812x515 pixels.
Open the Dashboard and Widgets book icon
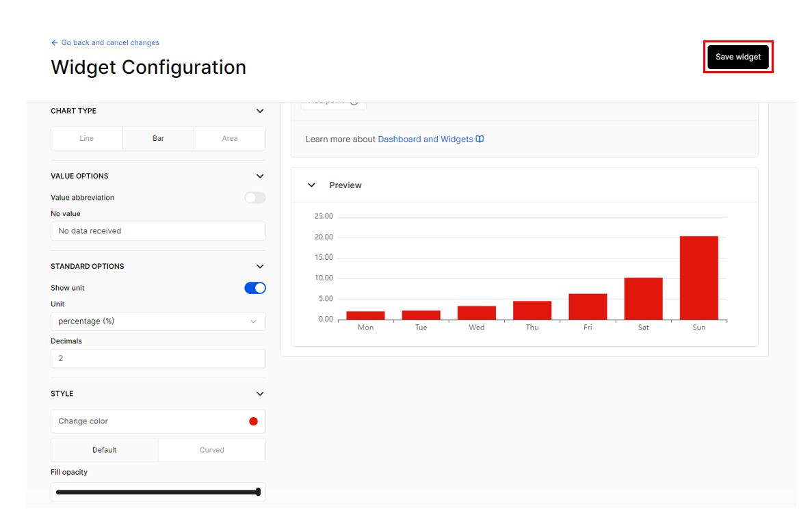pos(480,139)
